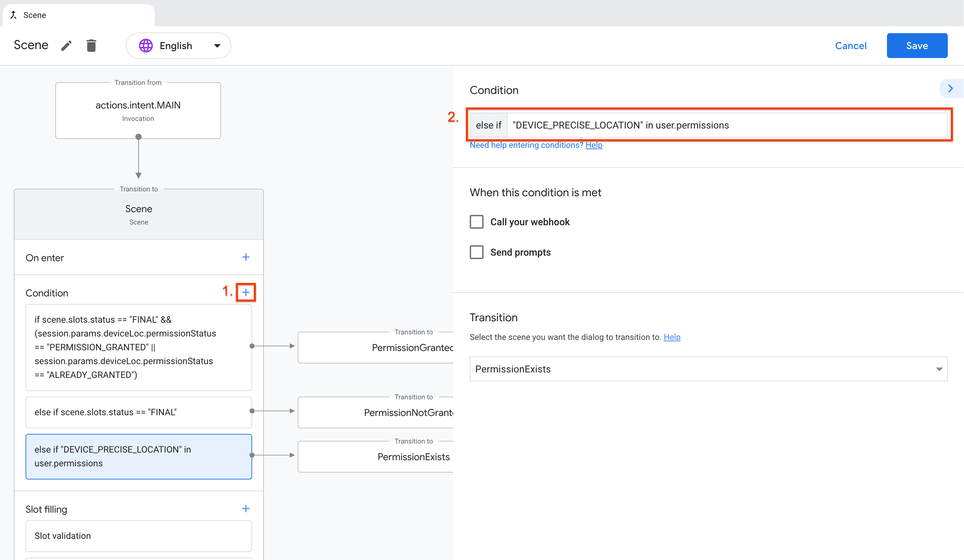Enable the Send prompts option
Viewport: 964px width, 560px height.
pos(477,252)
